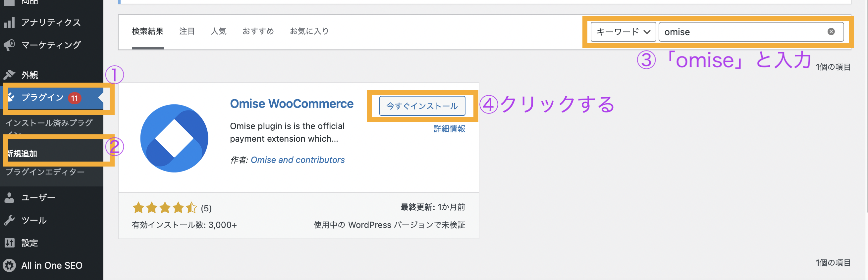Click the Tools wrench icon
This screenshot has height=280, width=868.
(x=9, y=220)
